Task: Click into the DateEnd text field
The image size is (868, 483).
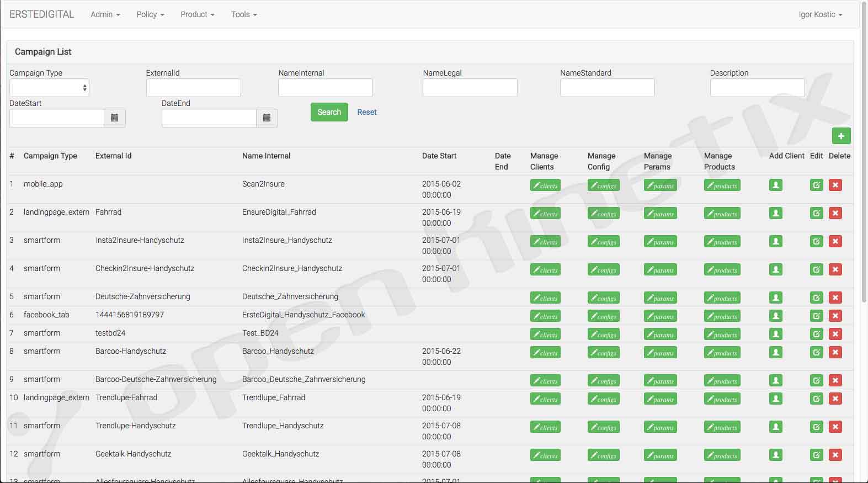Action: click(x=209, y=118)
